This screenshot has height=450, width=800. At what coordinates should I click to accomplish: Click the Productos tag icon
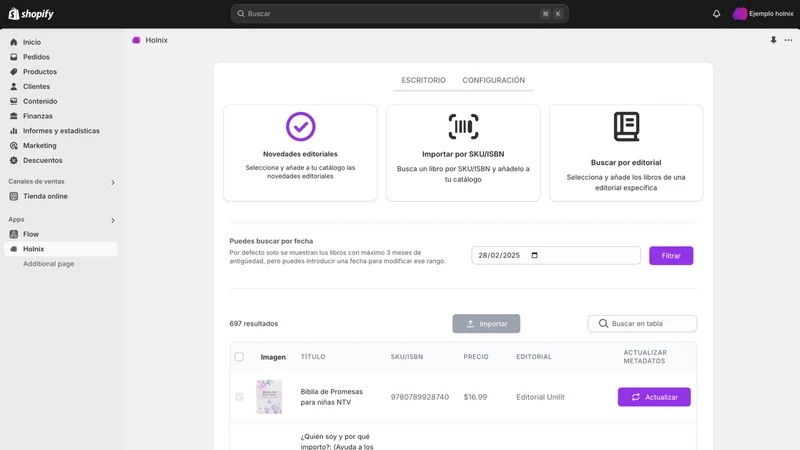pos(14,71)
